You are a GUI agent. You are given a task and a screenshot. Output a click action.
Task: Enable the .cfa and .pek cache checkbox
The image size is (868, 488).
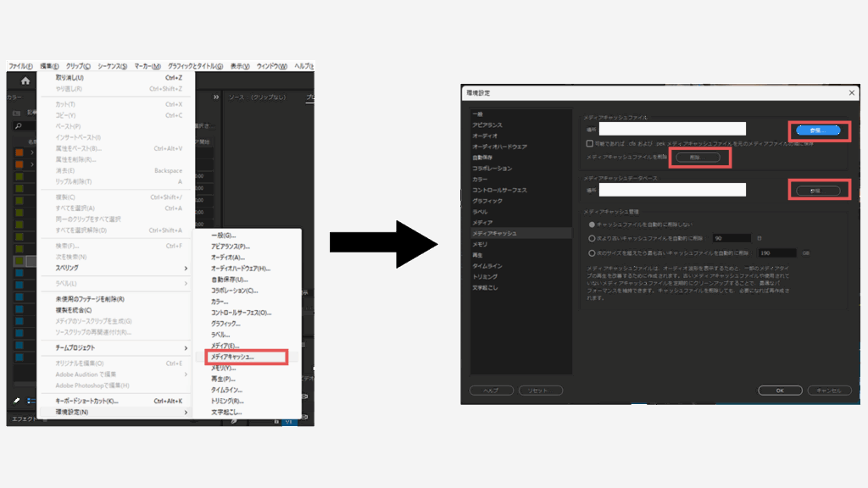pyautogui.click(x=590, y=144)
